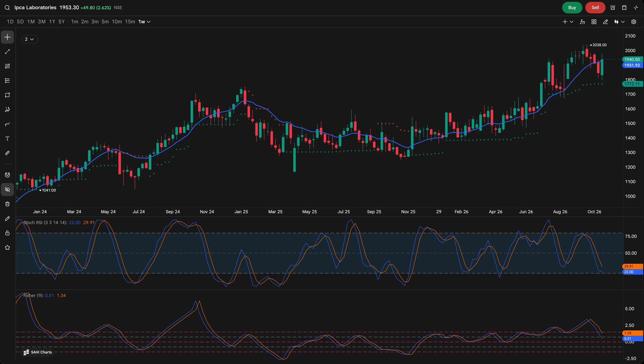This screenshot has width=644, height=364.
Task: Select the ruler measure tool
Action: [x=8, y=153]
